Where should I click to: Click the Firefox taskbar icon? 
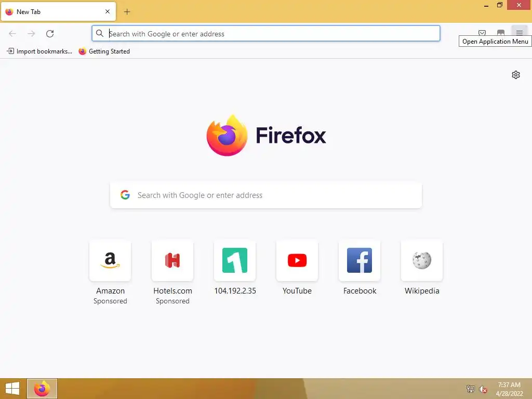coord(42,389)
